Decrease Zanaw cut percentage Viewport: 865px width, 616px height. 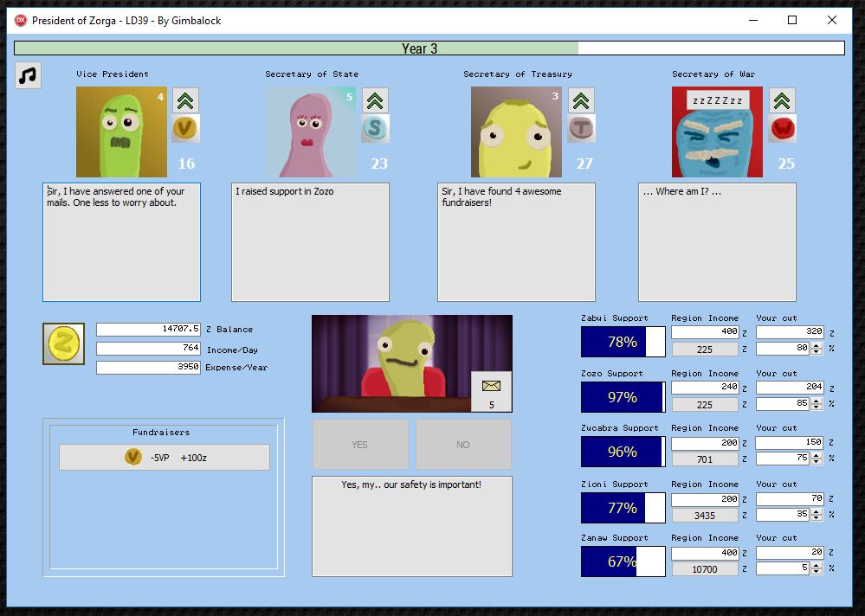[x=817, y=571]
